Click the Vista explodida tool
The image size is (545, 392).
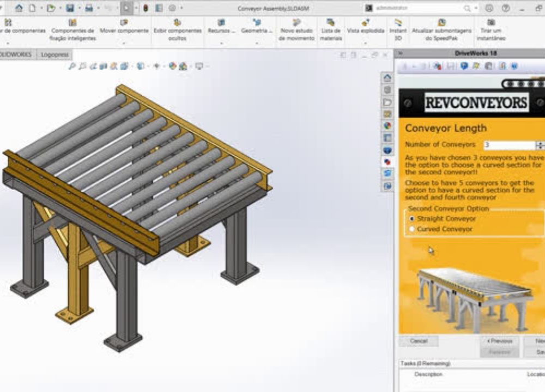tap(366, 27)
